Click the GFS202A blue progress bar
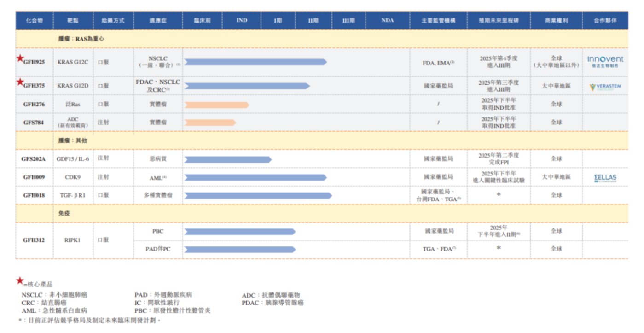 point(227,159)
